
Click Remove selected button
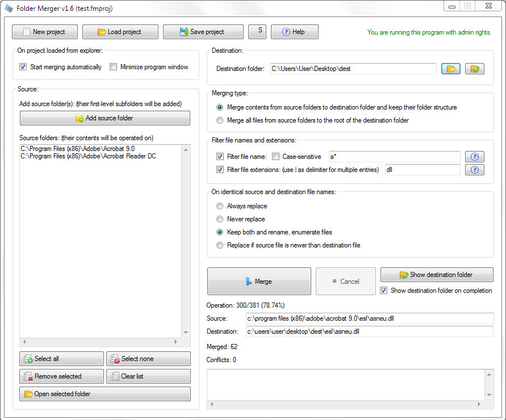point(62,376)
